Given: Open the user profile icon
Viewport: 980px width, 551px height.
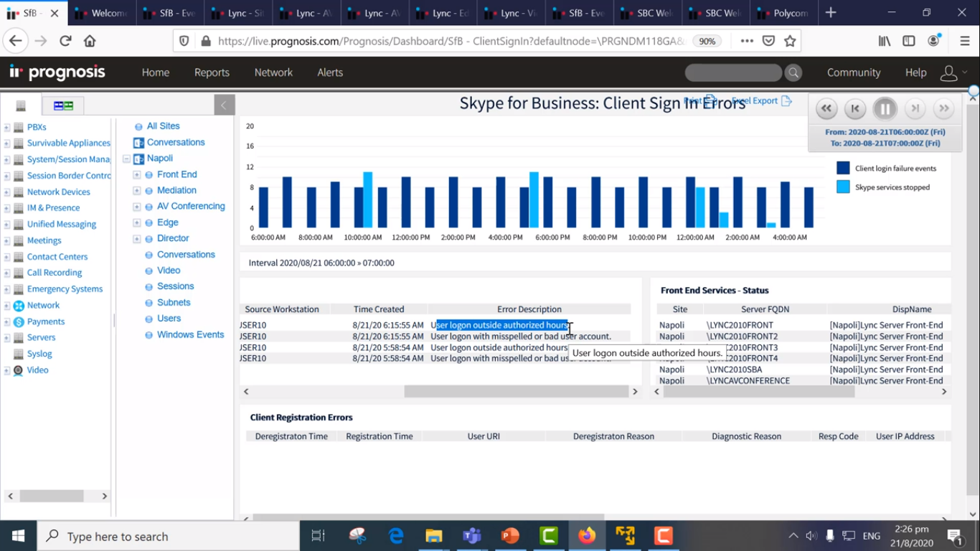Looking at the screenshot, I should click(949, 72).
